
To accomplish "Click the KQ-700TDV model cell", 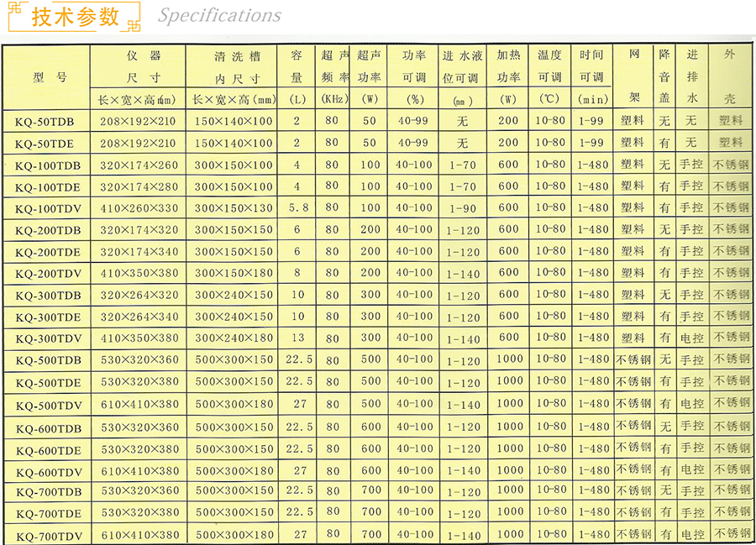I will tap(48, 535).
